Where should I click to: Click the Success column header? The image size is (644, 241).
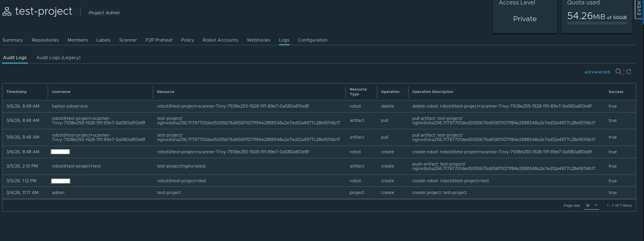[x=616, y=92]
